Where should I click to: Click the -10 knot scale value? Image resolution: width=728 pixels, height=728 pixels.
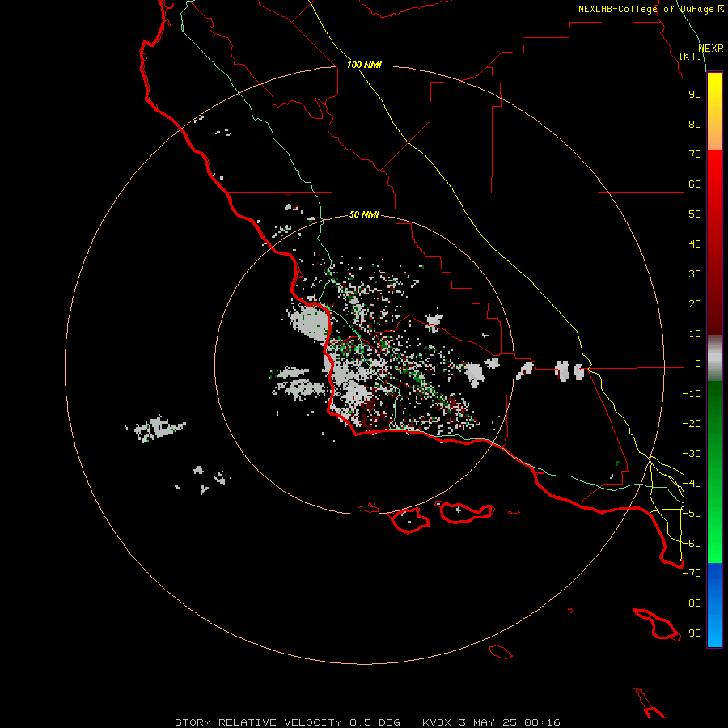click(x=692, y=394)
